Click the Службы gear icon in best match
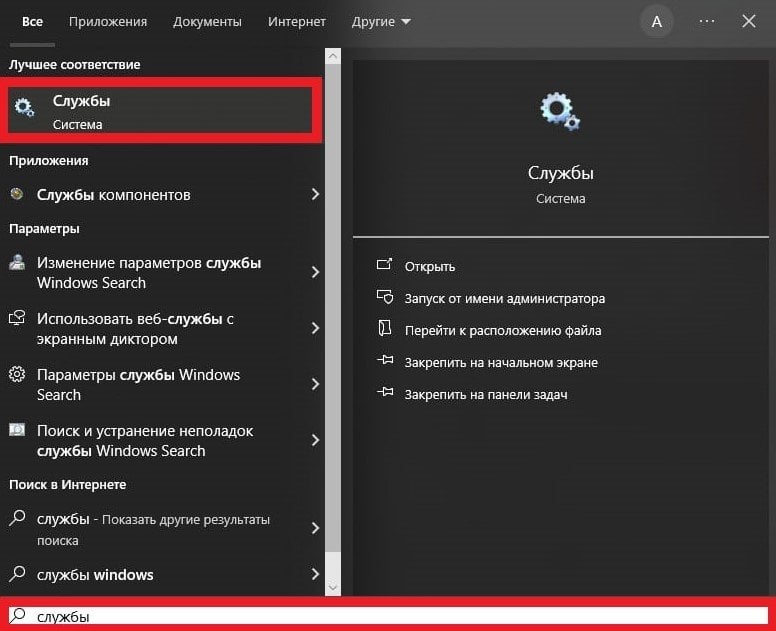The height and width of the screenshot is (631, 776). coord(24,107)
